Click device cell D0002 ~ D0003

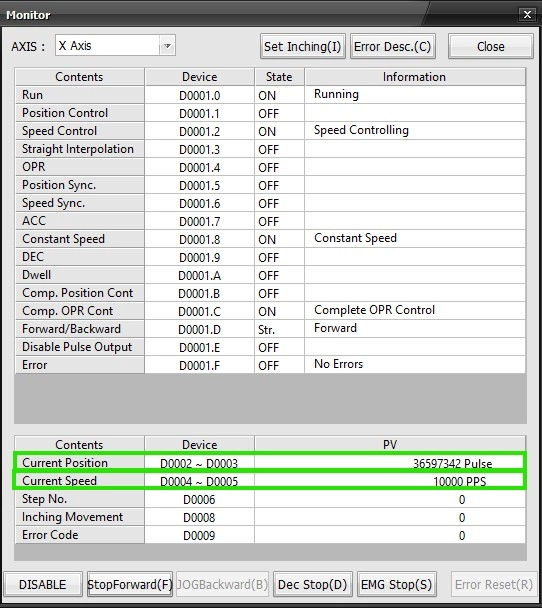[199, 463]
